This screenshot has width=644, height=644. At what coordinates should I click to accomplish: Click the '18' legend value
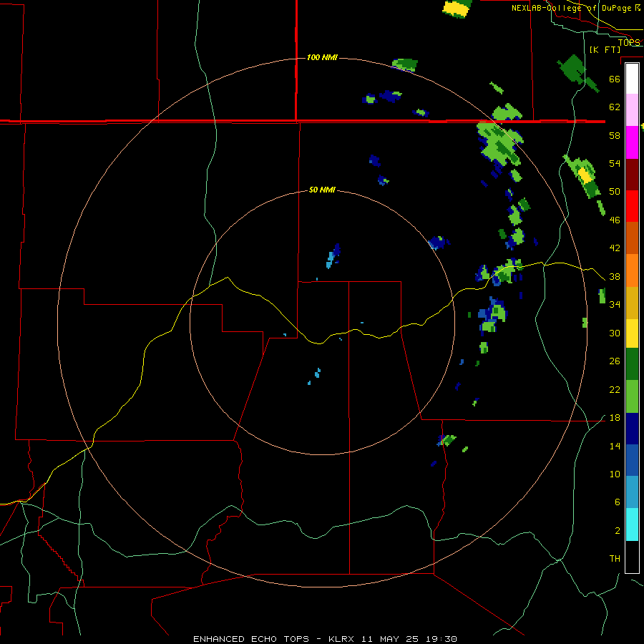click(x=615, y=418)
